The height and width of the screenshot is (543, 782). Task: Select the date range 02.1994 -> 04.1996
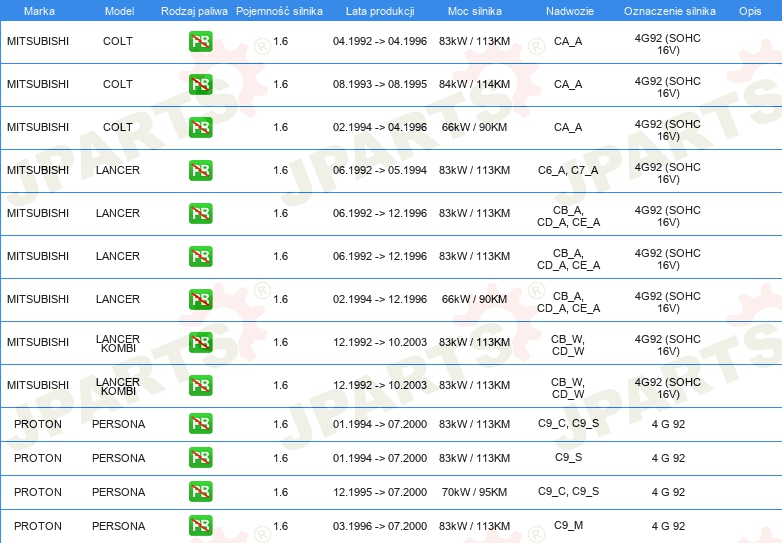(380, 127)
